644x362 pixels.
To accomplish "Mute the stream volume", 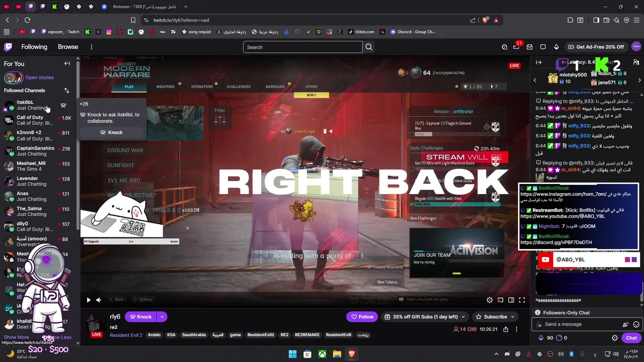I will click(x=99, y=300).
